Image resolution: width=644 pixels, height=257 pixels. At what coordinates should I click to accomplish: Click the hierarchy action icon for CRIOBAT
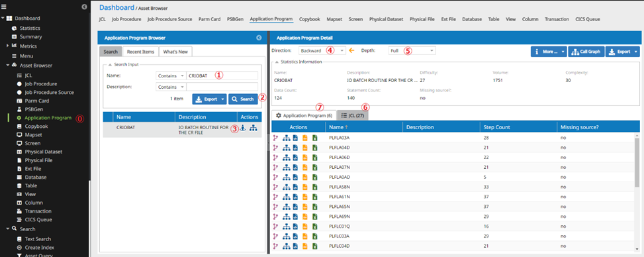253,128
